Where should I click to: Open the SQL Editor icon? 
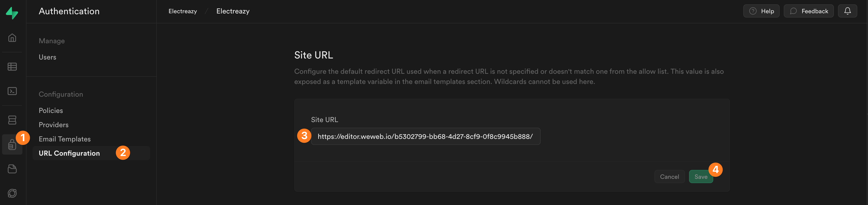(12, 91)
